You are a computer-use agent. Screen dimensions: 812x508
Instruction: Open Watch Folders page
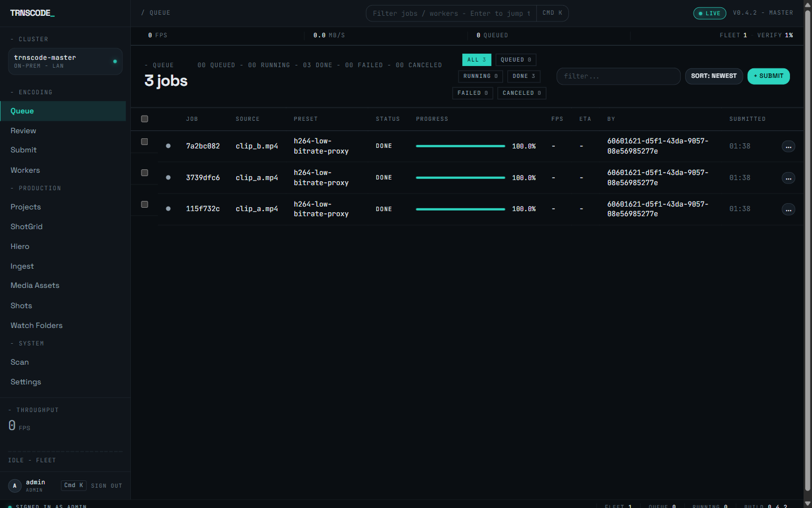pos(63,326)
